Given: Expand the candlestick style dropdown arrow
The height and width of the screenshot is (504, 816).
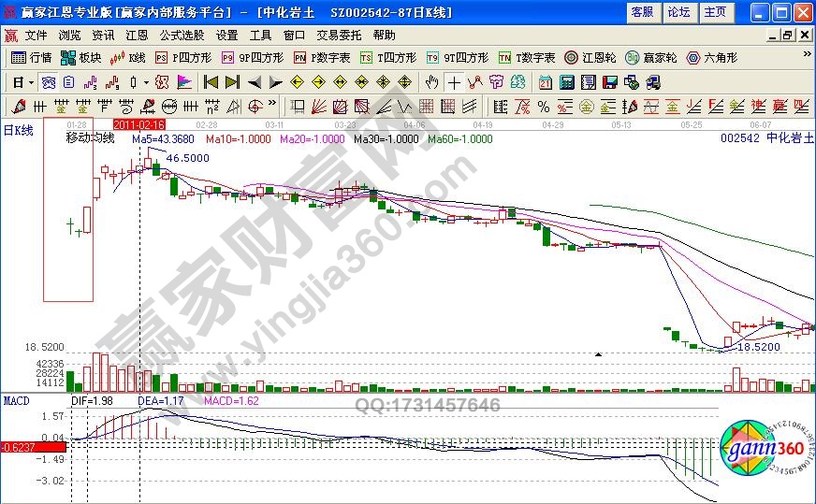Looking at the screenshot, I should 146,82.
